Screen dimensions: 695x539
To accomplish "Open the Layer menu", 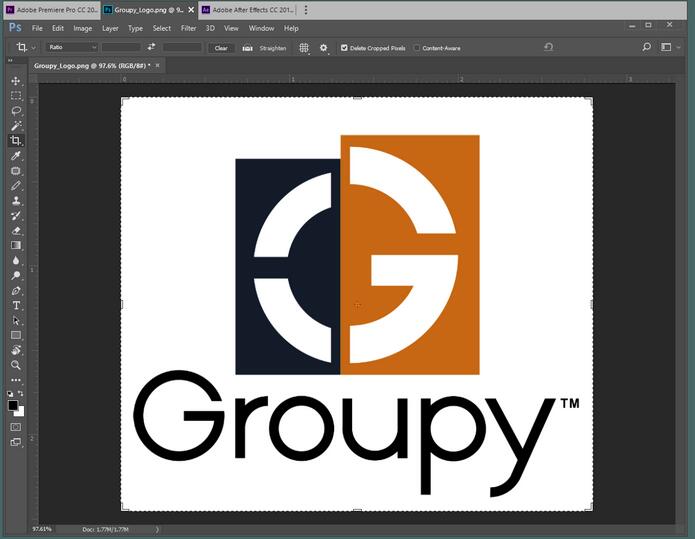I will [x=110, y=28].
